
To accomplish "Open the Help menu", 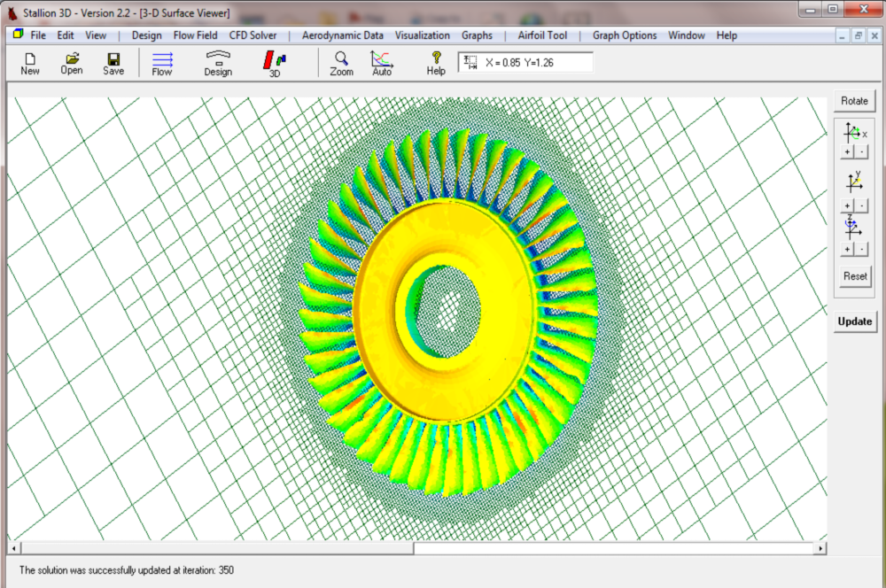I will pyautogui.click(x=727, y=35).
